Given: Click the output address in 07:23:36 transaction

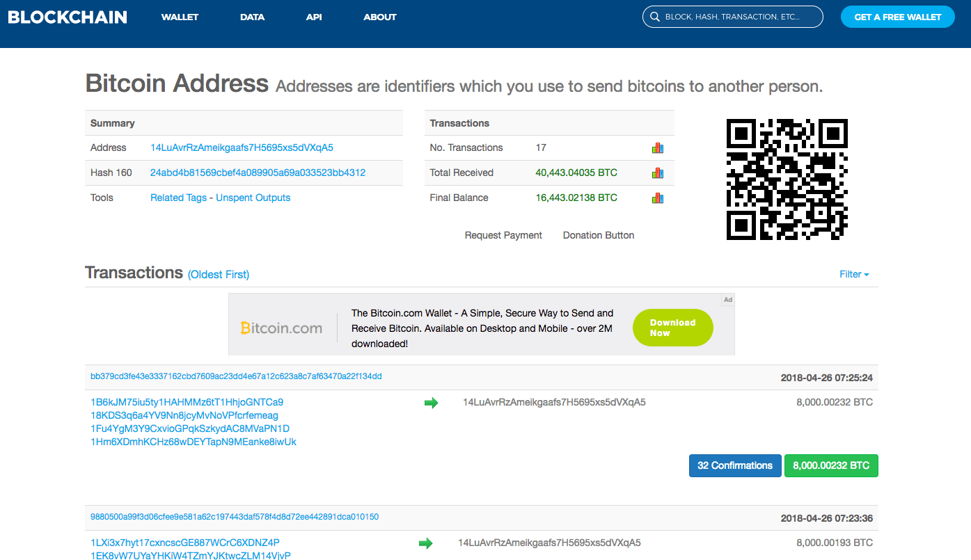Looking at the screenshot, I should [x=549, y=543].
